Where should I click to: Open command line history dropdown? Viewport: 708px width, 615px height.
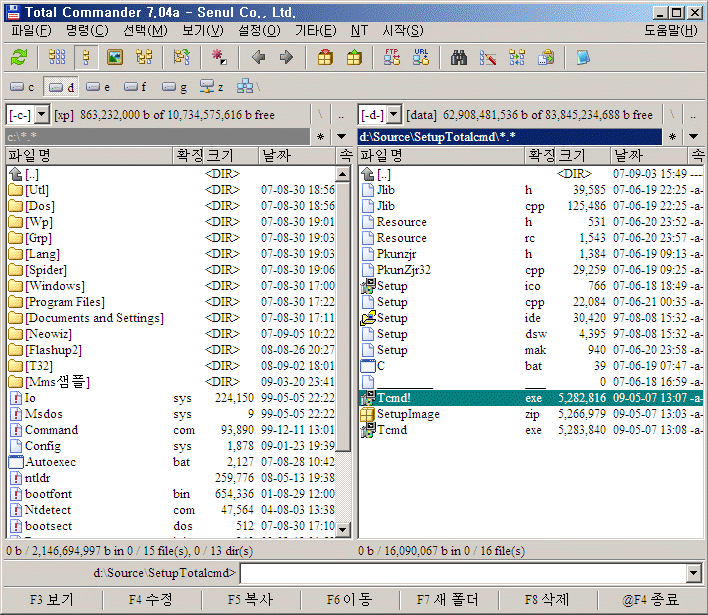point(694,573)
